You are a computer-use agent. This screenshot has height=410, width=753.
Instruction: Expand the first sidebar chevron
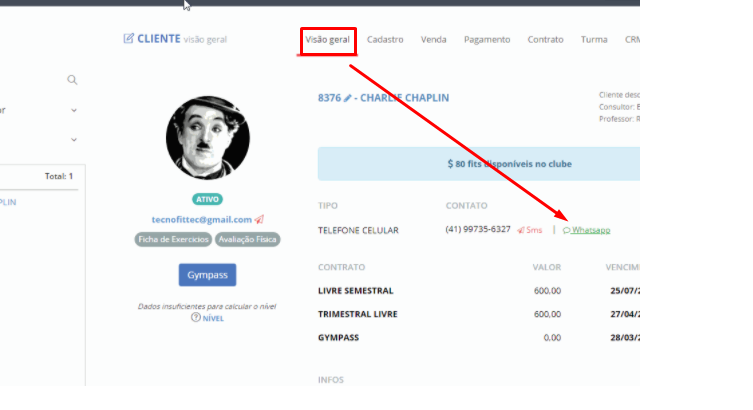[x=74, y=110]
